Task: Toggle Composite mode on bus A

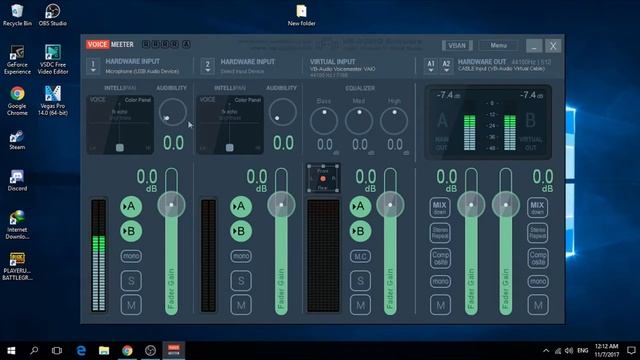Action: (440, 258)
